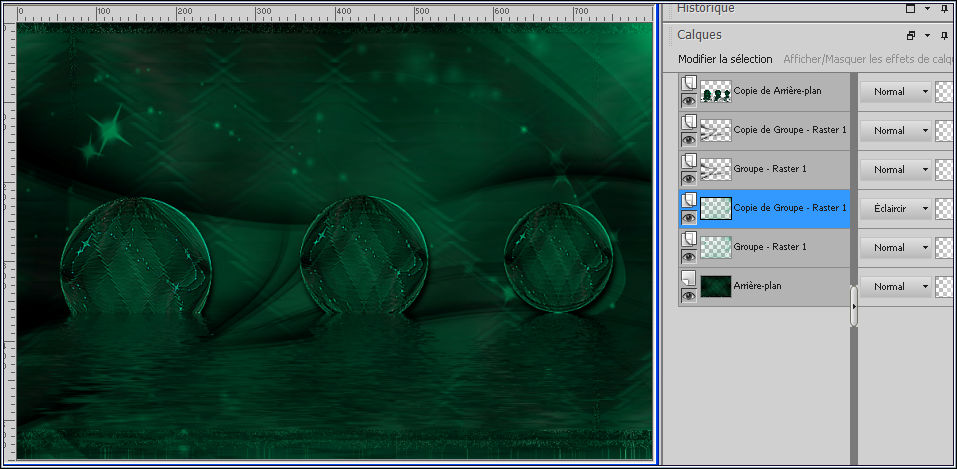957x469 pixels.
Task: Open the Éclaircir blend mode dropdown
Action: pyautogui.click(x=896, y=209)
